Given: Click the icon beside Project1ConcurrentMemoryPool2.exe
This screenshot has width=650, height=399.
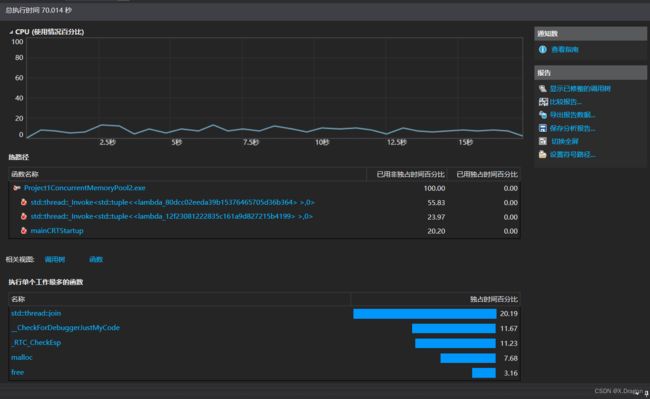Looking at the screenshot, I should click(x=17, y=188).
